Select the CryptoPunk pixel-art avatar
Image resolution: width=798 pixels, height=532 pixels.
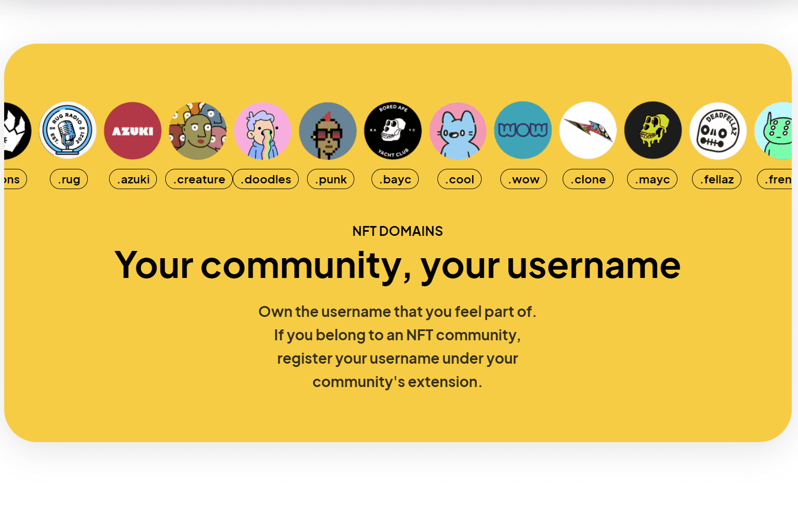[328, 130]
